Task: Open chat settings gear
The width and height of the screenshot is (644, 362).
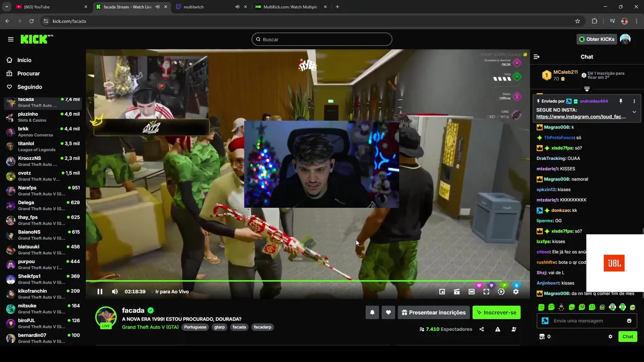Action: click(610, 336)
